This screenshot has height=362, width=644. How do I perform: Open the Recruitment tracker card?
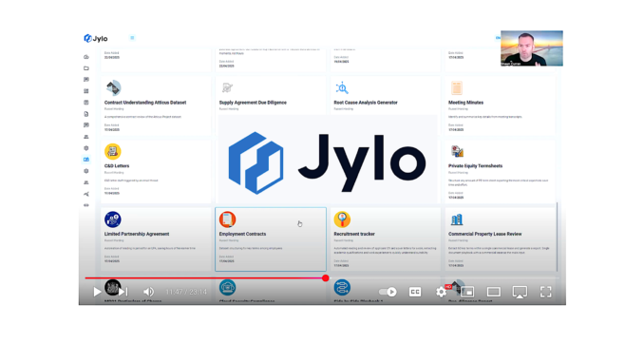[386, 239]
